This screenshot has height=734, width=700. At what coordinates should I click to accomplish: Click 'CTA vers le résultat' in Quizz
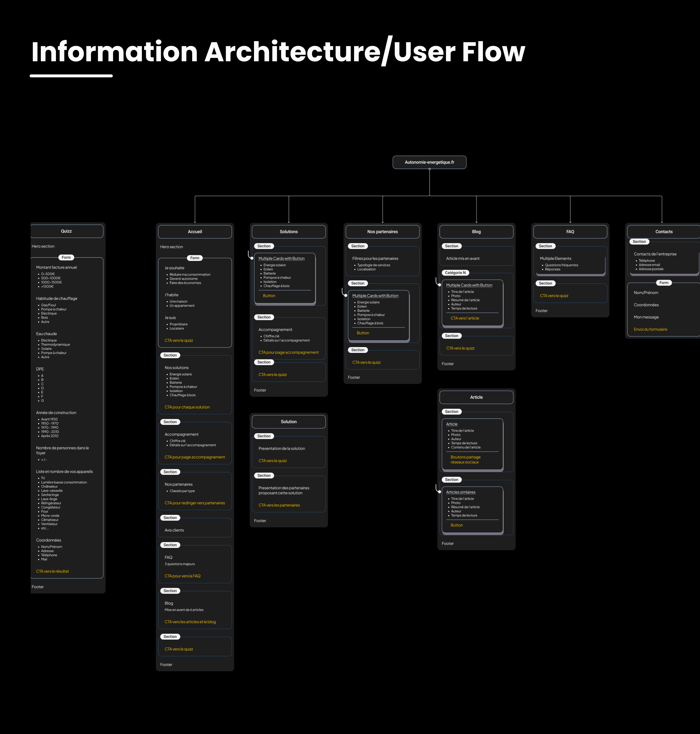52,571
